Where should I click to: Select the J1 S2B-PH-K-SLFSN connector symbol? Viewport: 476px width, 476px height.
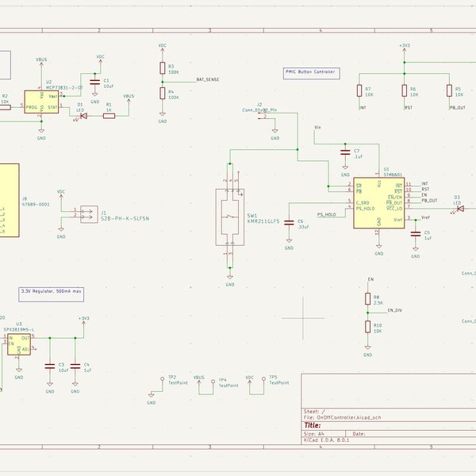point(89,214)
